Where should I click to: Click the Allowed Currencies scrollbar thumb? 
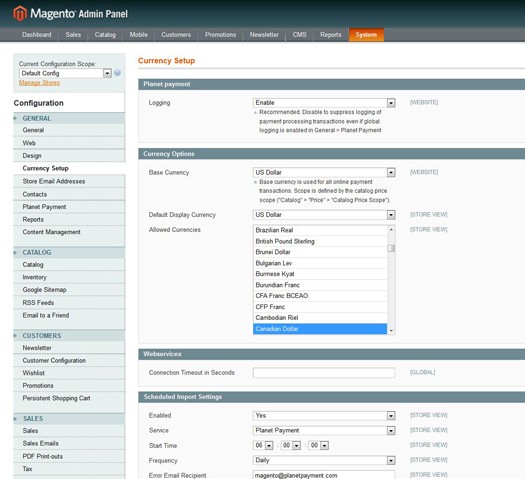(x=391, y=248)
